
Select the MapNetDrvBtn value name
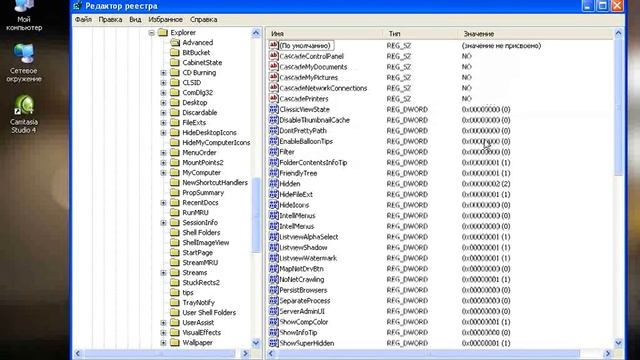click(301, 269)
